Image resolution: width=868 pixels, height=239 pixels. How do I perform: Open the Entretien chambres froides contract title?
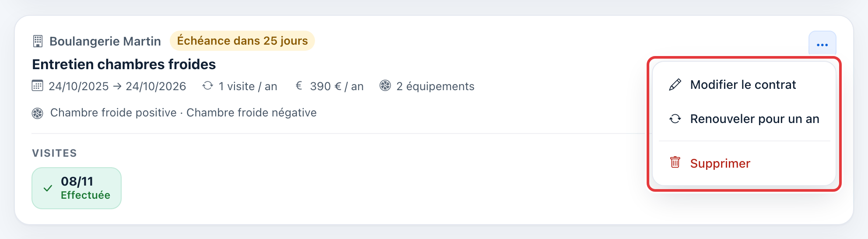(x=124, y=64)
